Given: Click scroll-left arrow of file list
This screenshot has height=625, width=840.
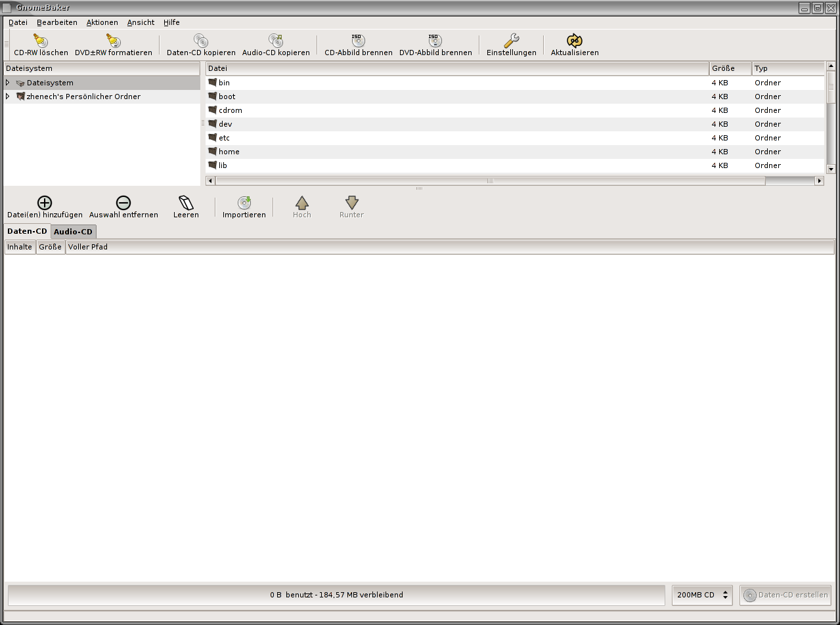Looking at the screenshot, I should (x=210, y=181).
